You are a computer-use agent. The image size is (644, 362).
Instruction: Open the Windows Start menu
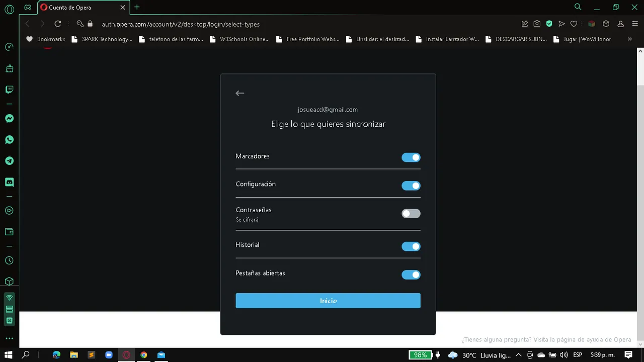[9, 355]
